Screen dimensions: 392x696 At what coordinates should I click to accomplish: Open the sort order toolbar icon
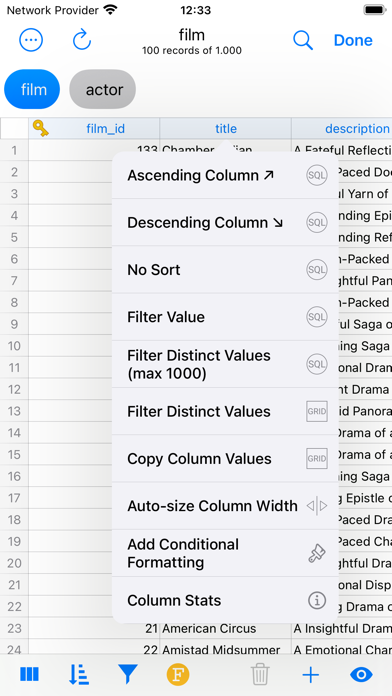[79, 675]
